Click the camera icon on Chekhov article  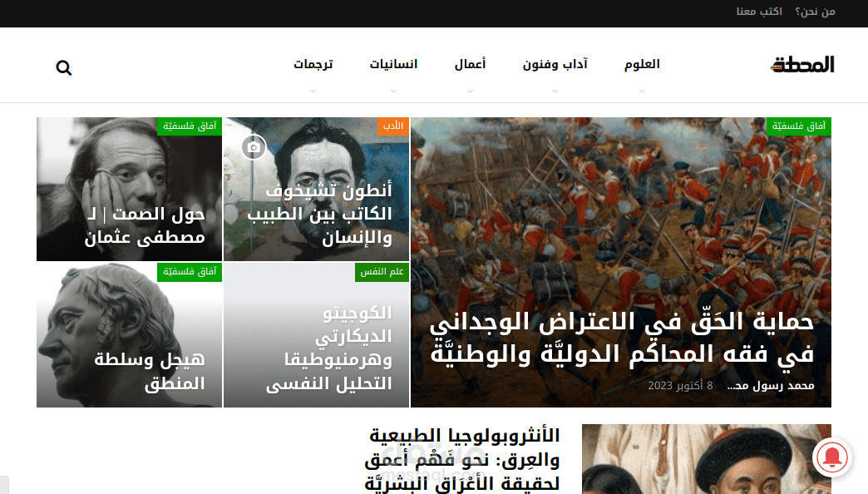[x=254, y=147]
